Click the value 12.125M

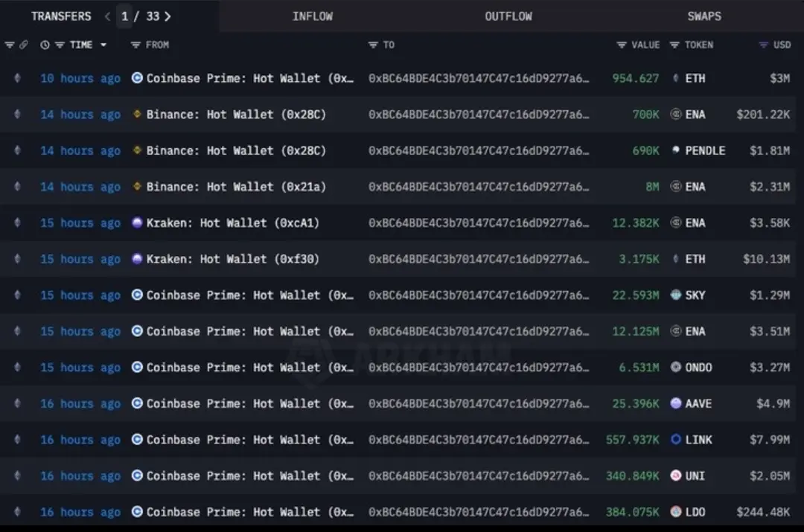635,332
